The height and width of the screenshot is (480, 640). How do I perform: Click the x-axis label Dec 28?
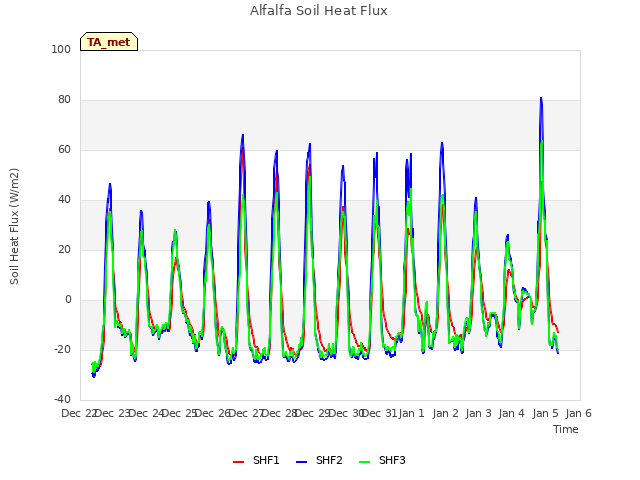pos(279,413)
